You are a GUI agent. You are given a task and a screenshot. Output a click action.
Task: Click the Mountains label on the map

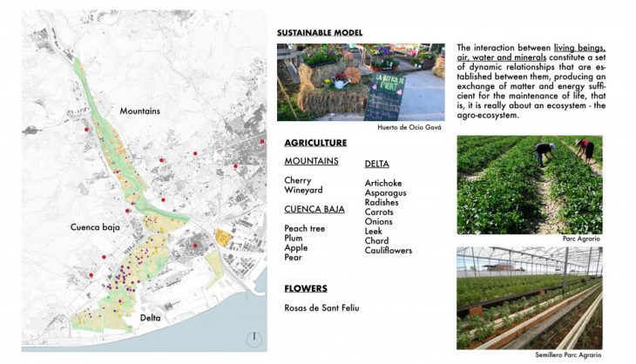140,111
